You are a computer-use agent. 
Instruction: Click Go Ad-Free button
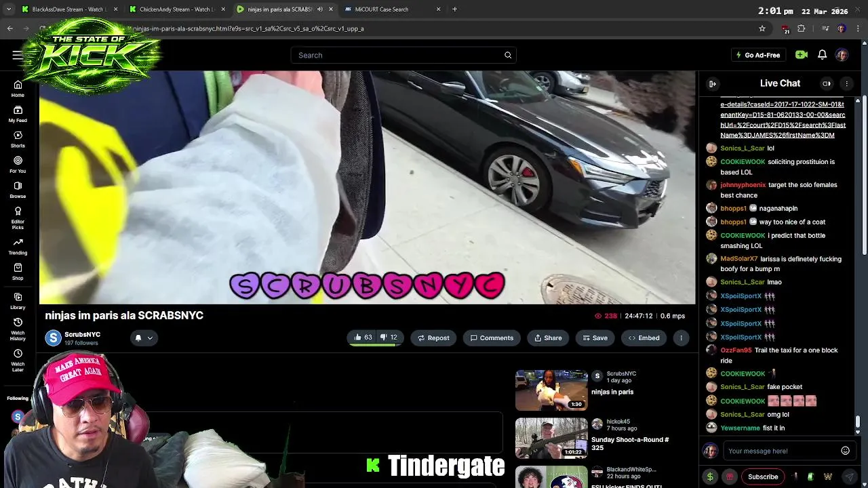(x=757, y=55)
